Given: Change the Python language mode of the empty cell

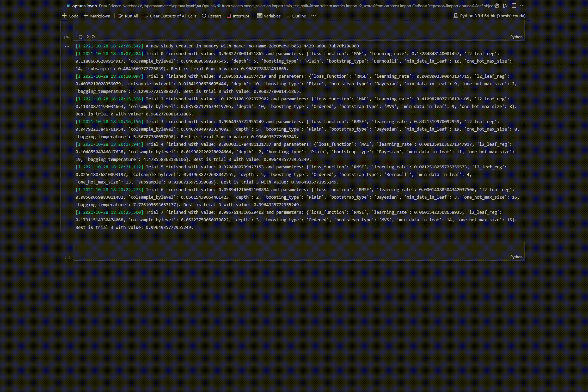Looking at the screenshot, I should pos(516,257).
